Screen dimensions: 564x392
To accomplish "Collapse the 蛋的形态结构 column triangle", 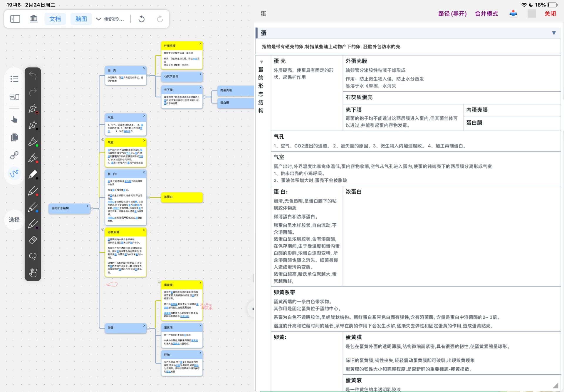I will (261, 62).
